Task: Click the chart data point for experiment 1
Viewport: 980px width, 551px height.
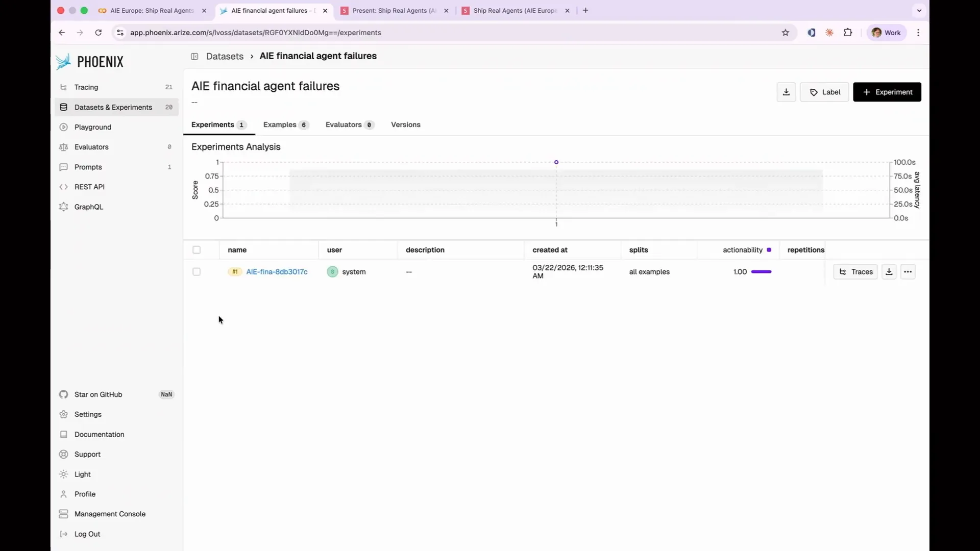Action: pyautogui.click(x=556, y=162)
